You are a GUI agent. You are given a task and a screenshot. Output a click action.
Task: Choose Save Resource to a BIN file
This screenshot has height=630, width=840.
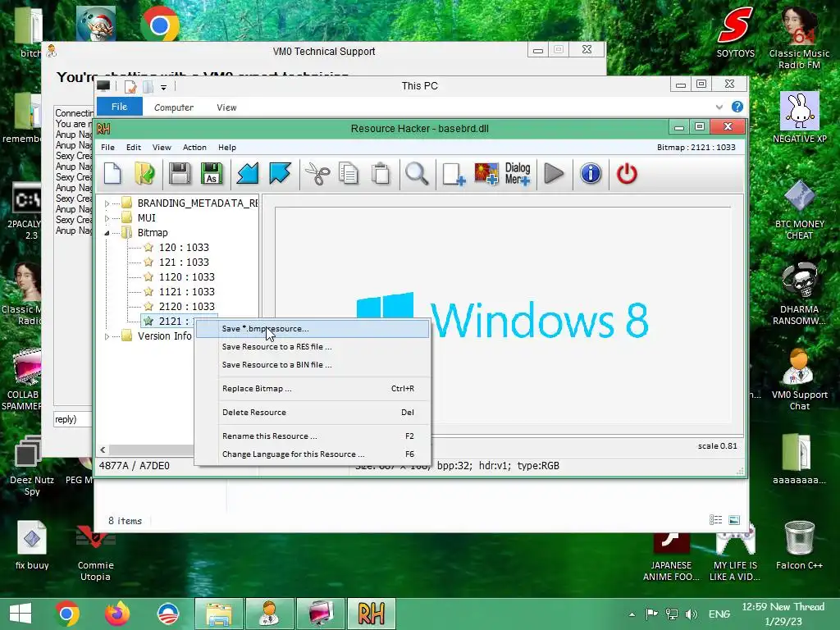pos(313,365)
